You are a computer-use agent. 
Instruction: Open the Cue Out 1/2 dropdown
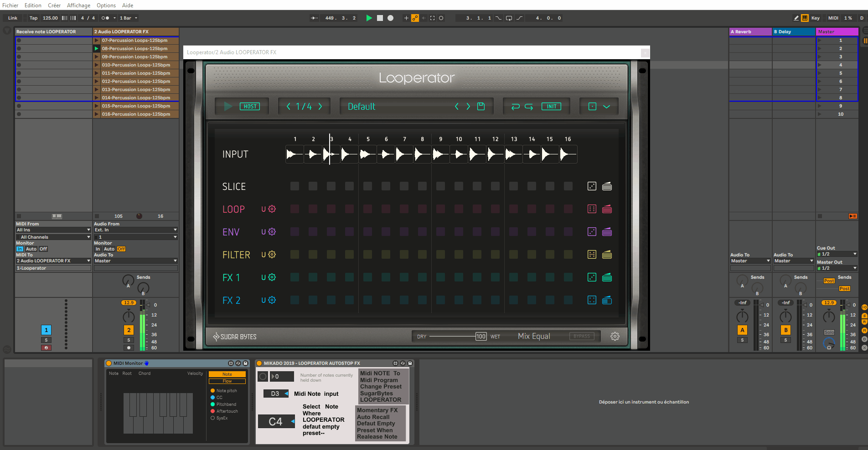pyautogui.click(x=837, y=254)
